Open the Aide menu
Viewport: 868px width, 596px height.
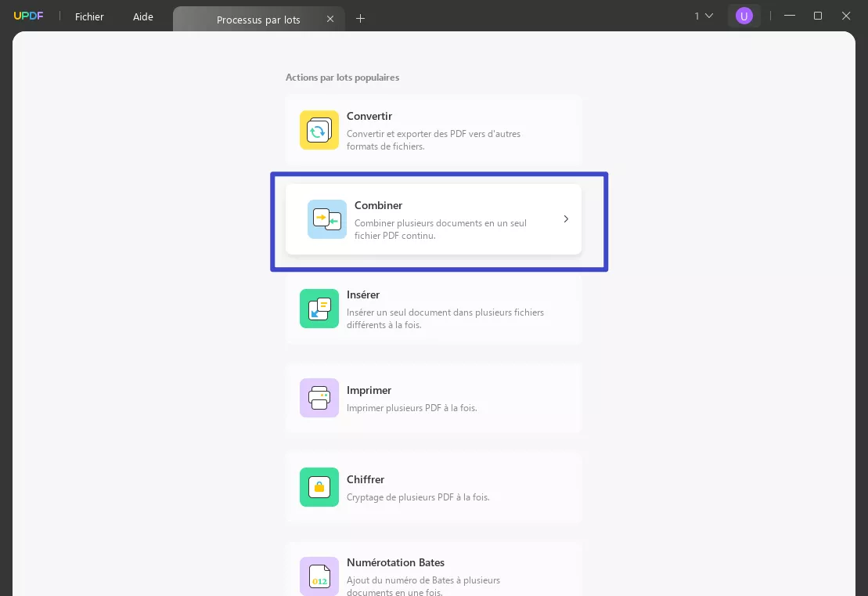(x=142, y=16)
